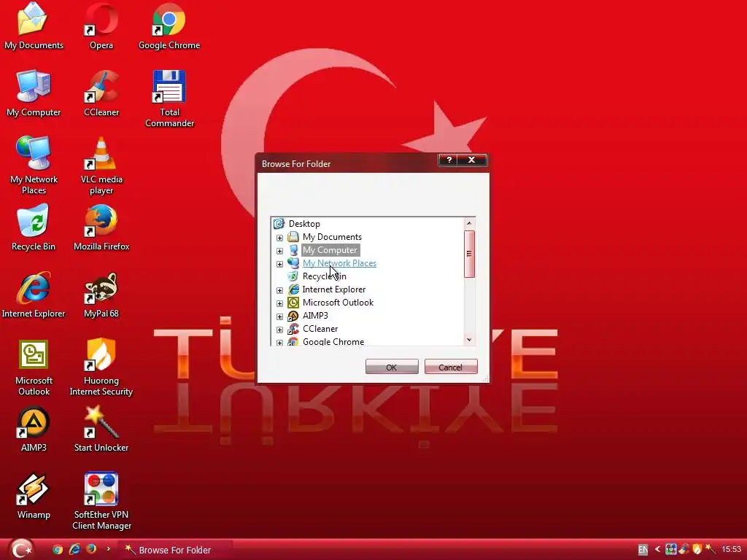747x560 pixels.
Task: Select My Network Places in folder tree
Action: [x=339, y=263]
